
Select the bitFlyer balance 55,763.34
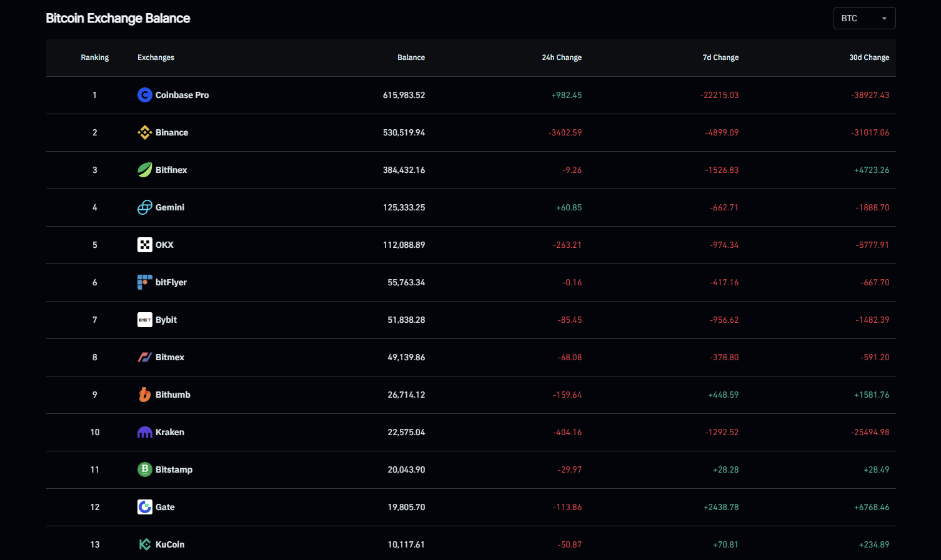click(x=406, y=282)
